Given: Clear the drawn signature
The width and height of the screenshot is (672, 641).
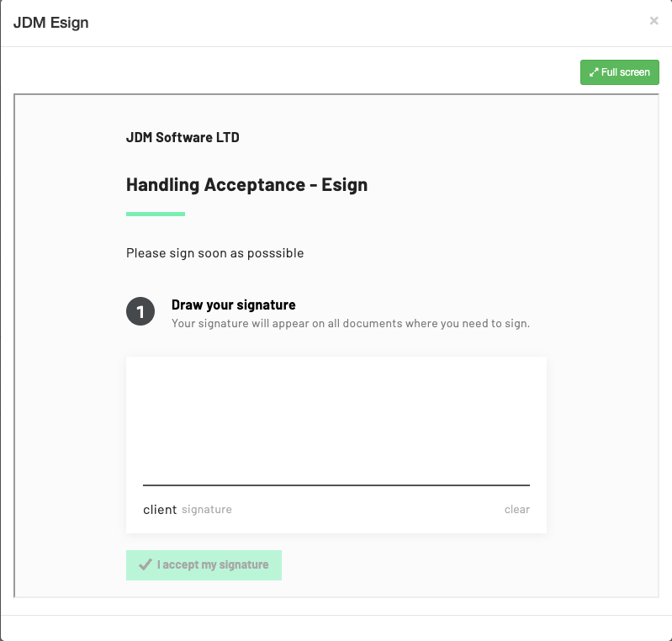Looking at the screenshot, I should [x=516, y=509].
